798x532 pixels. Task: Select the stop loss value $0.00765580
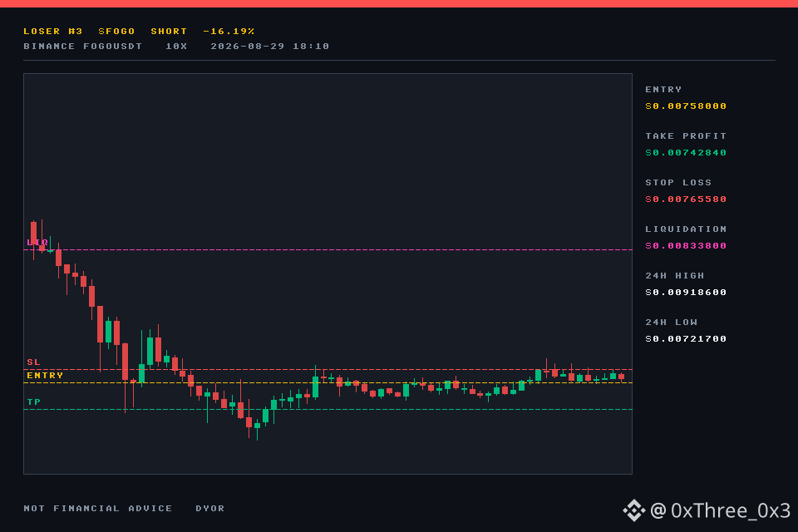click(x=686, y=199)
